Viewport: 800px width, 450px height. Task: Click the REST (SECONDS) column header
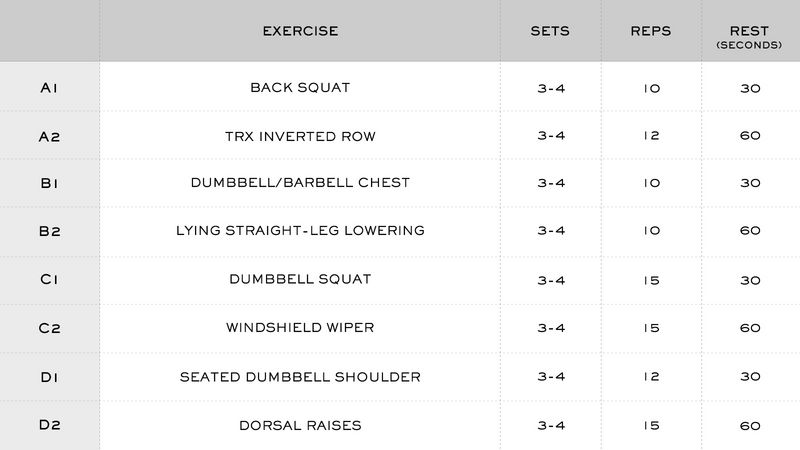749,37
